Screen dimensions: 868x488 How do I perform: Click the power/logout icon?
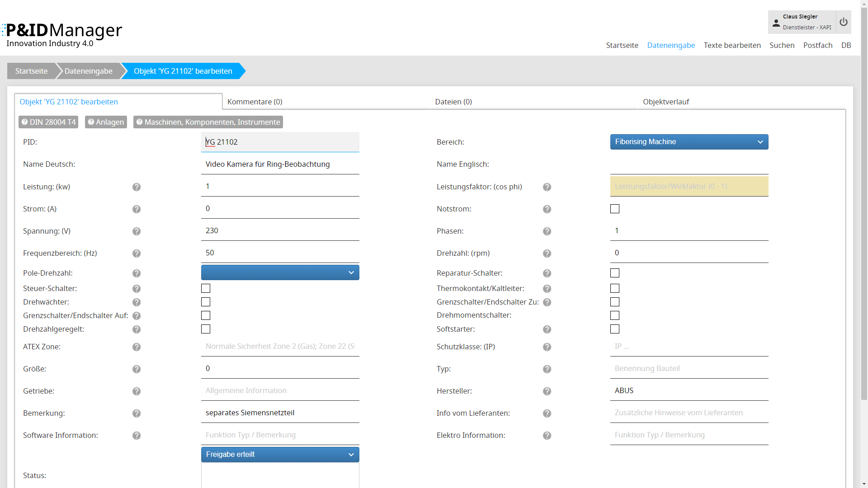843,22
